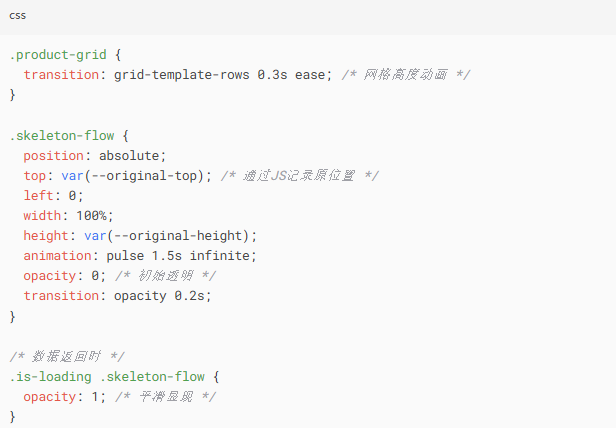Click the .is-loading .skeleton-flow selector
The width and height of the screenshot is (616, 428).
click(x=107, y=377)
